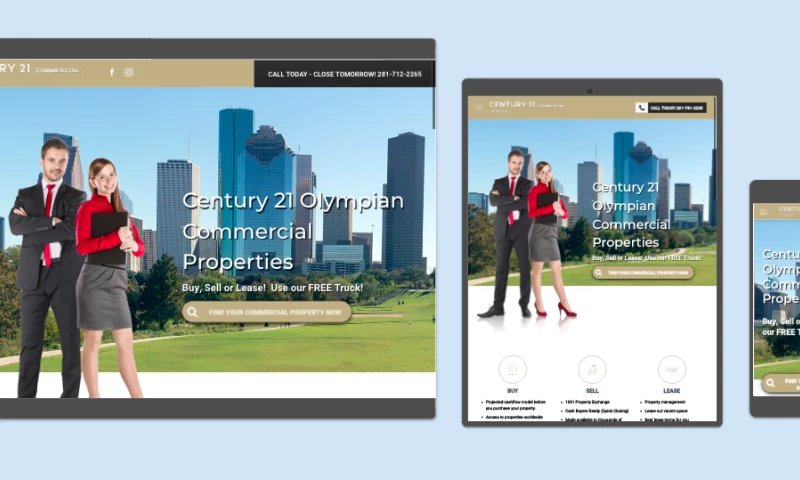Open the phone view hamburger menu
Image resolution: width=800 pixels, height=480 pixels.
763,211
